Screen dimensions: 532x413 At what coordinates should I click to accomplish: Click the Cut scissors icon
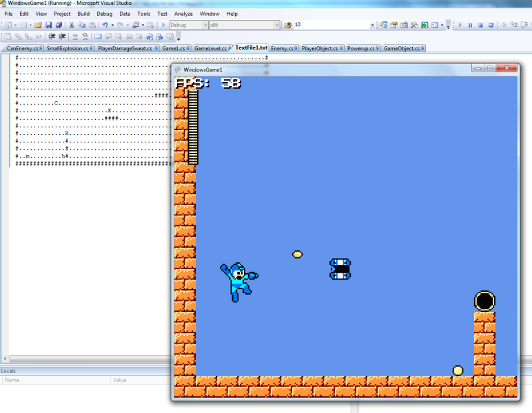point(72,25)
